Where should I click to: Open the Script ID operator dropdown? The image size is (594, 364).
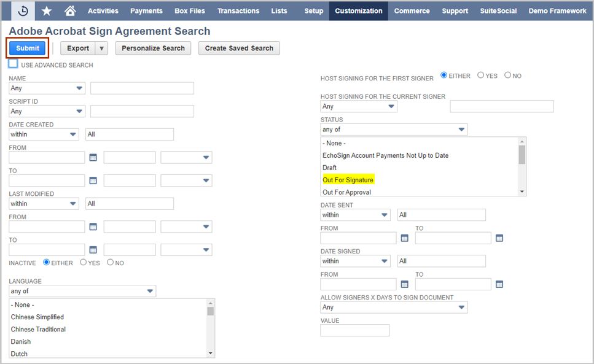47,111
